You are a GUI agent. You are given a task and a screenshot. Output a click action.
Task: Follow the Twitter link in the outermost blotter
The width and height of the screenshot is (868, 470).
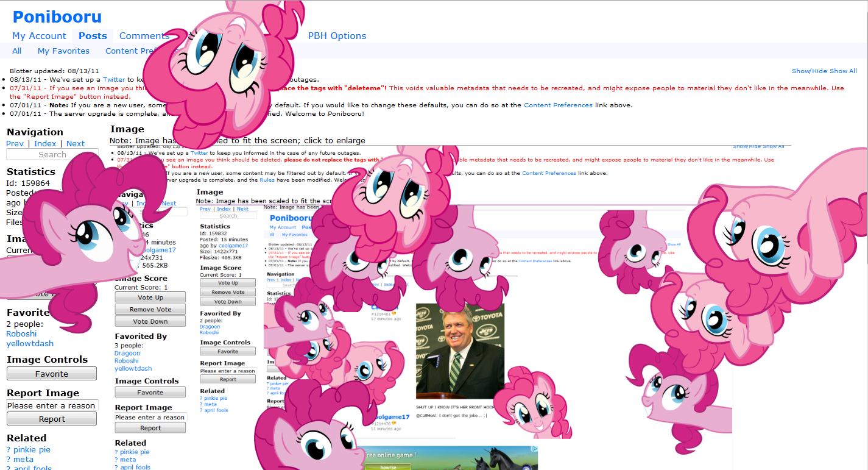(x=114, y=80)
